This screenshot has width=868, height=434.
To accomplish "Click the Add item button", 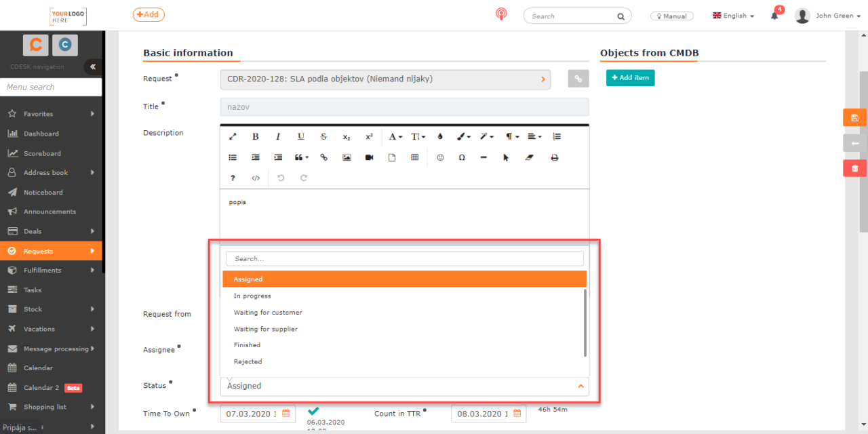I will pyautogui.click(x=631, y=78).
